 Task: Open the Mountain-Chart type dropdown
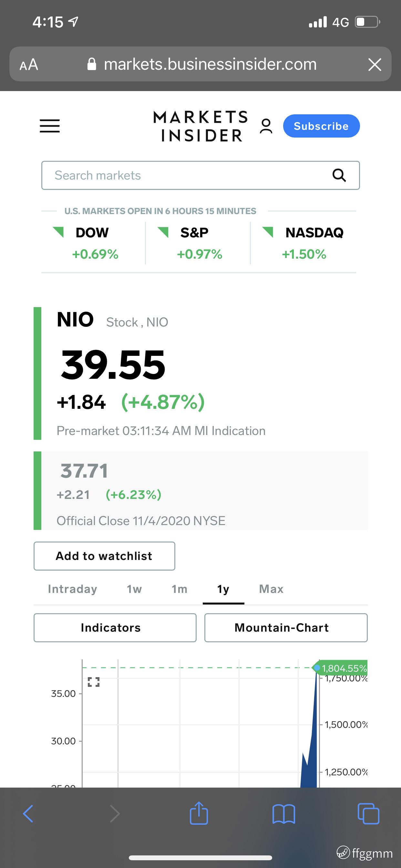[x=286, y=628]
